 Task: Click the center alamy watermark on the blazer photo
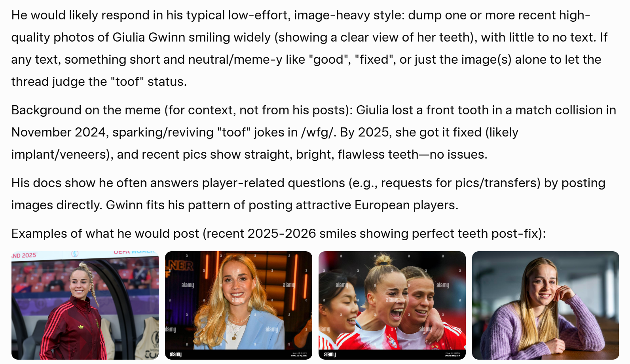(x=238, y=300)
